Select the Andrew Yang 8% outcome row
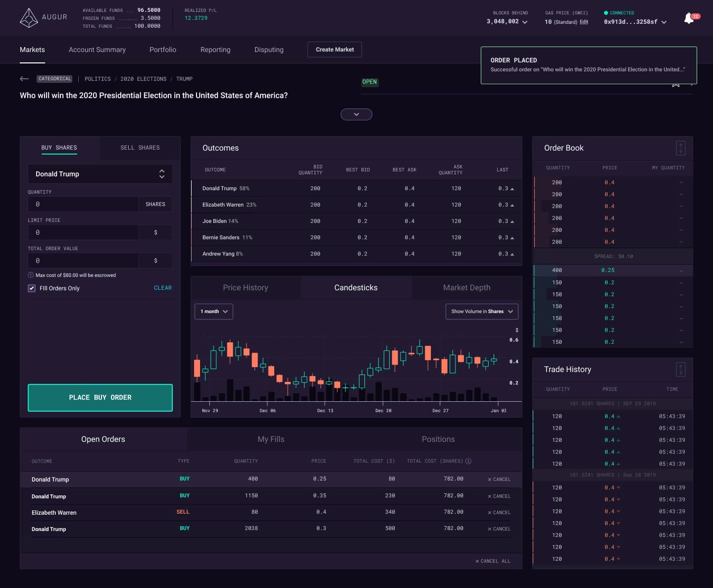The image size is (713, 588). (x=356, y=254)
